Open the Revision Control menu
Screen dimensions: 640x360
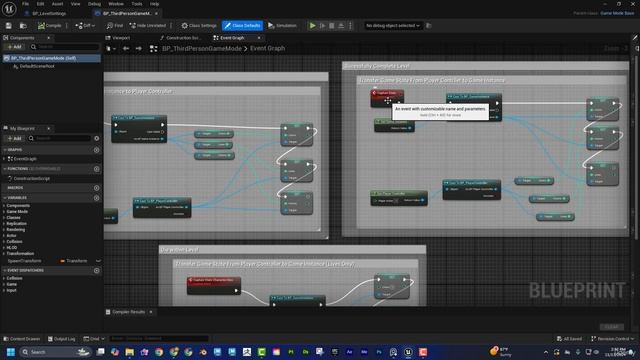pyautogui.click(x=612, y=339)
